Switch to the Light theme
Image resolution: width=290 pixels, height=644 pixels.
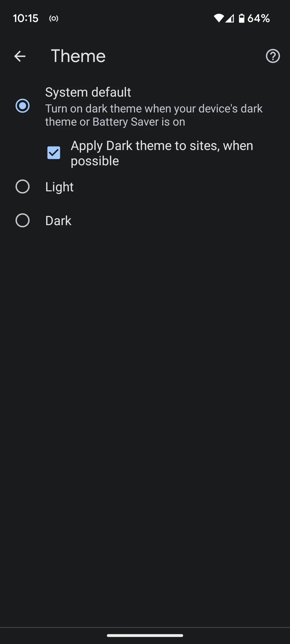[x=23, y=186]
